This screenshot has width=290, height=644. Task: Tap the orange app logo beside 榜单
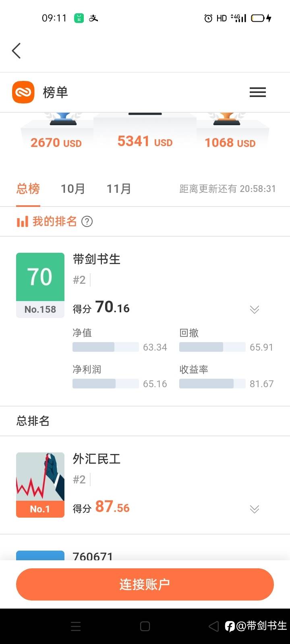[x=23, y=92]
